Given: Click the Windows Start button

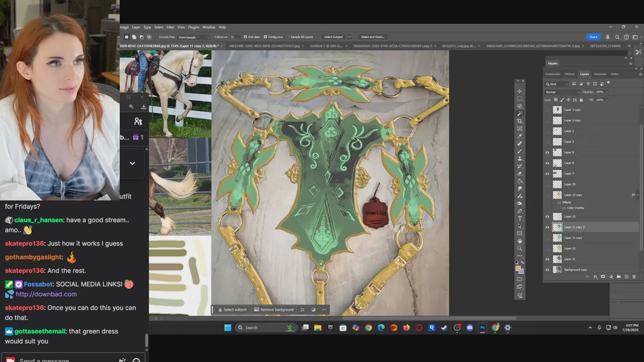Looking at the screenshot, I should pos(227,328).
